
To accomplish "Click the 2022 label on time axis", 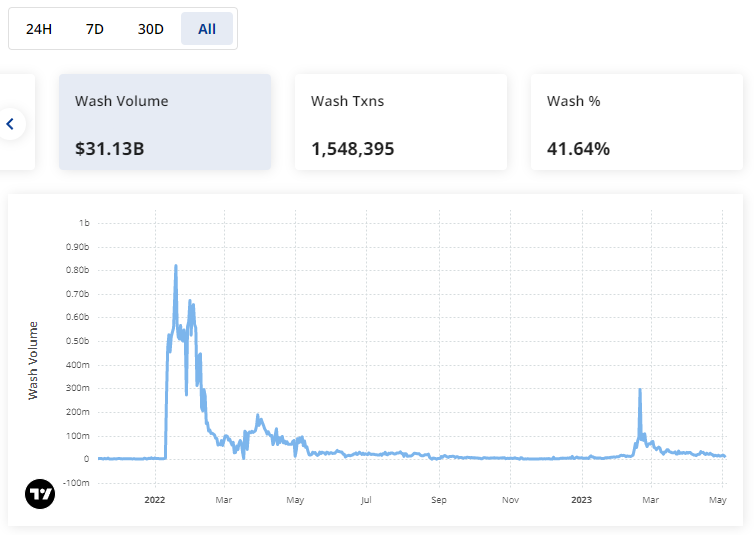I will [x=155, y=497].
